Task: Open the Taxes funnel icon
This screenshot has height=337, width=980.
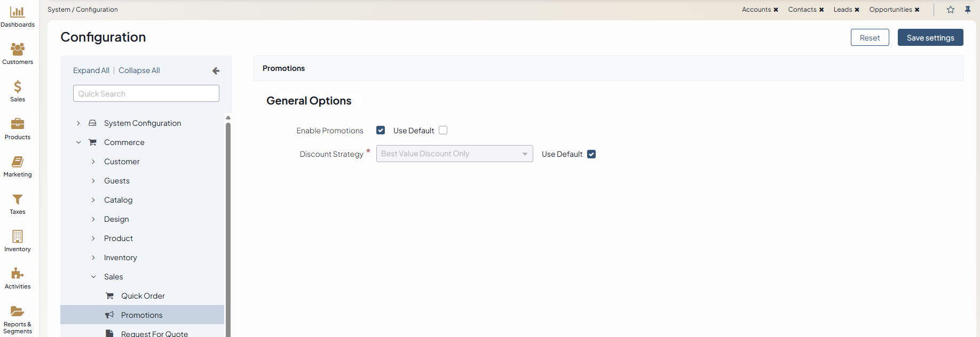Action: pyautogui.click(x=18, y=199)
